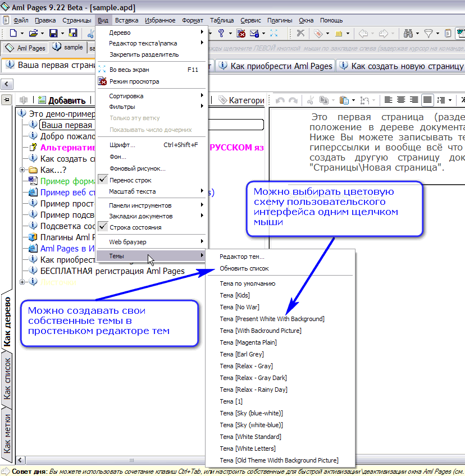Screen dimensions: 465x476
Task: Toggle 'Режим просмотра' view mode
Action: click(152, 81)
